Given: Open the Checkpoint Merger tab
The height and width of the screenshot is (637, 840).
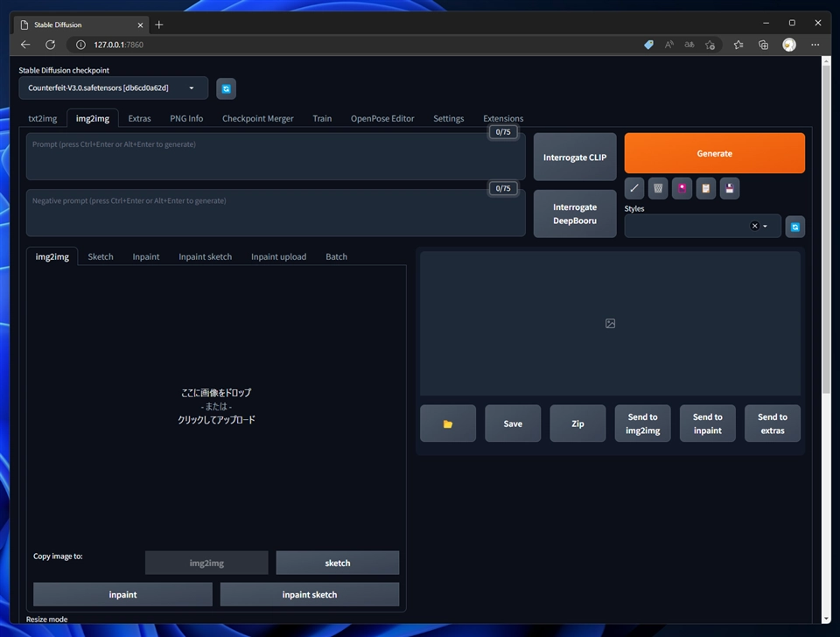Looking at the screenshot, I should tap(257, 118).
